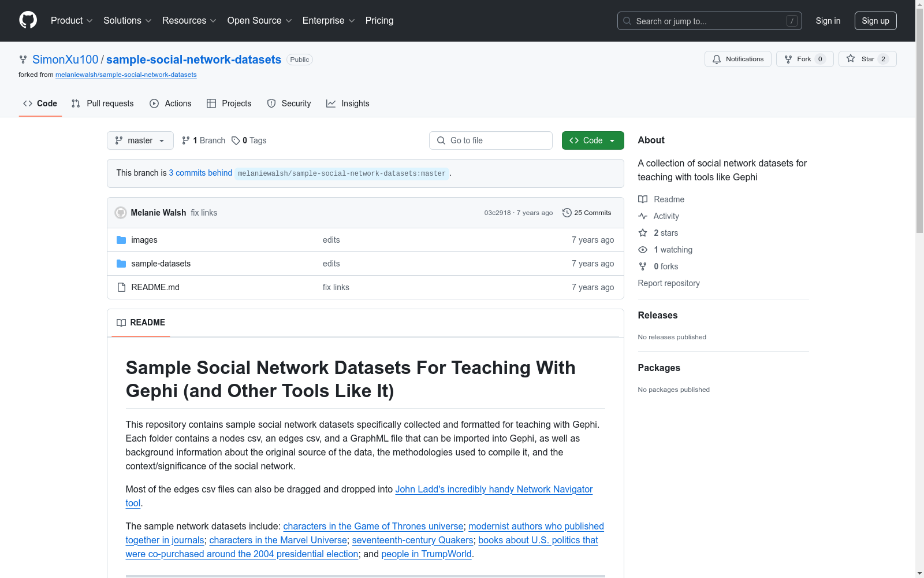Viewport: 924px width, 578px height.
Task: Click the star icon in Star button
Action: click(x=851, y=58)
